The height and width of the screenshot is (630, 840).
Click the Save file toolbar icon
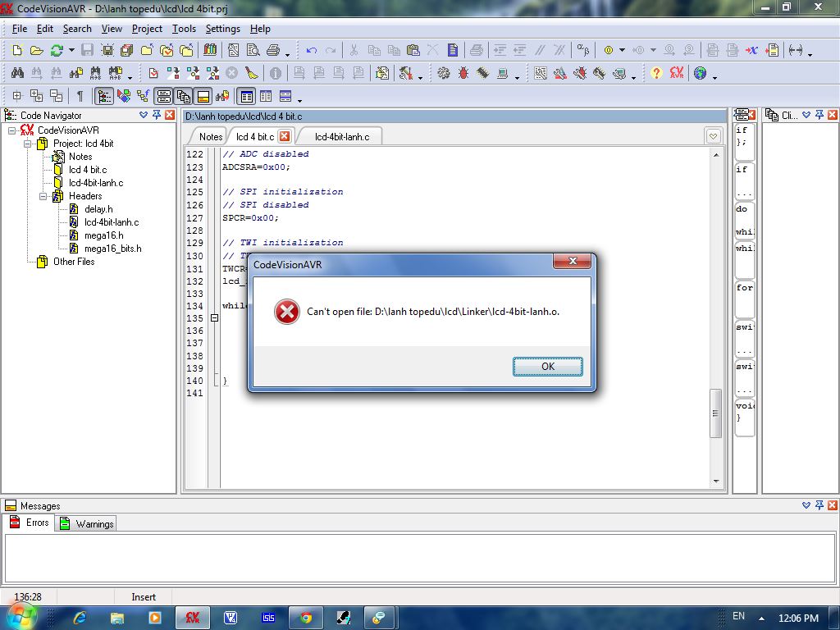coord(87,50)
